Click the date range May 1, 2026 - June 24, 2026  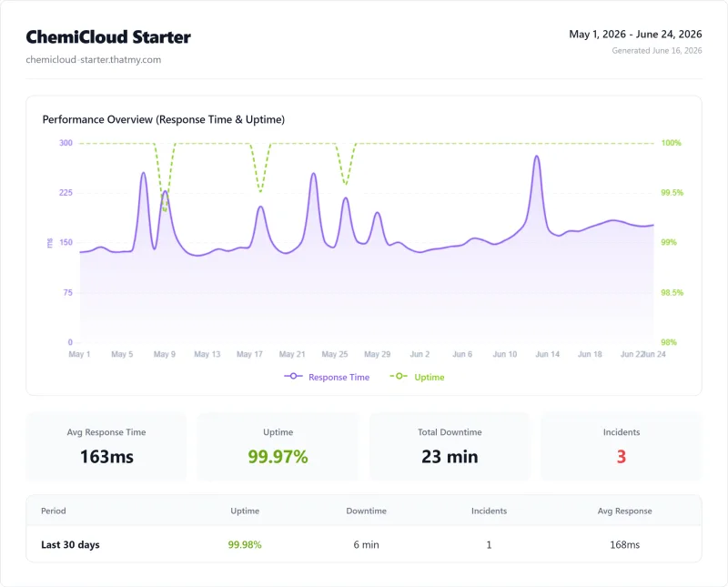point(635,34)
